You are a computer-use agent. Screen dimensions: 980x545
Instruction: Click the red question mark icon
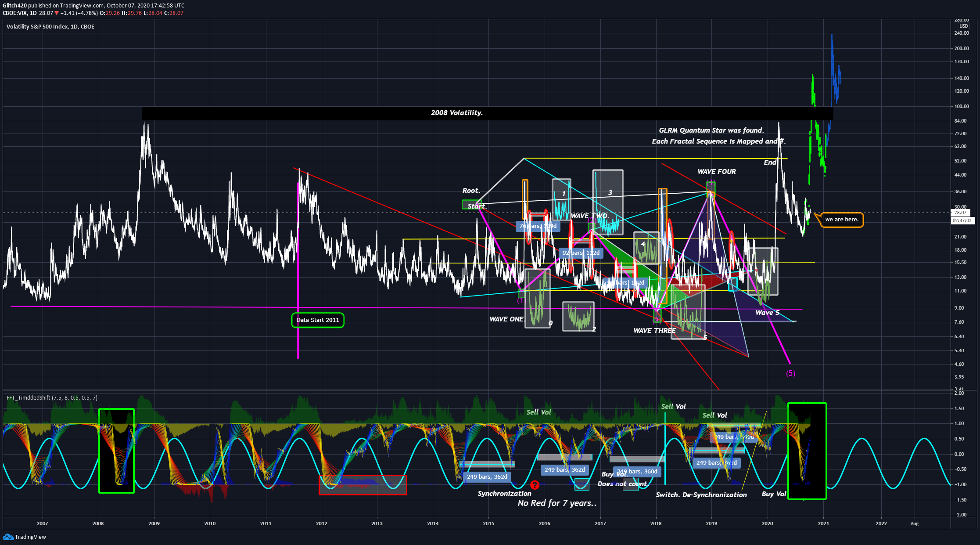coord(535,485)
